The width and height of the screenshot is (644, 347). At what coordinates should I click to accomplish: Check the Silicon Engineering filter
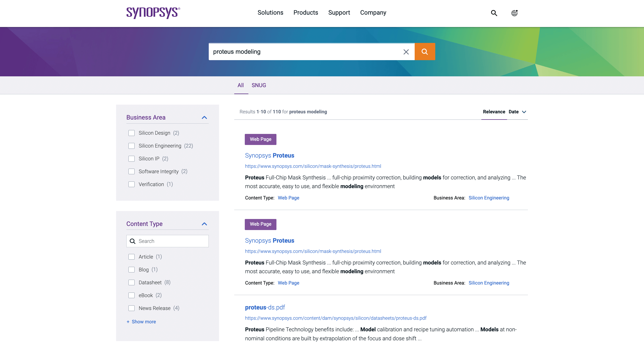pos(132,146)
